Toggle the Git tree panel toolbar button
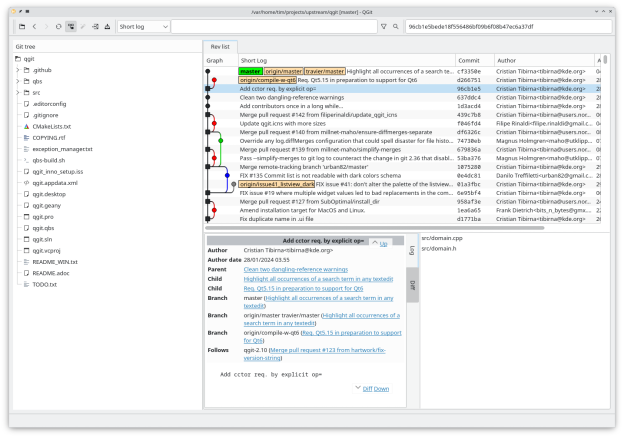This screenshot has width=624, height=438. [x=72, y=26]
